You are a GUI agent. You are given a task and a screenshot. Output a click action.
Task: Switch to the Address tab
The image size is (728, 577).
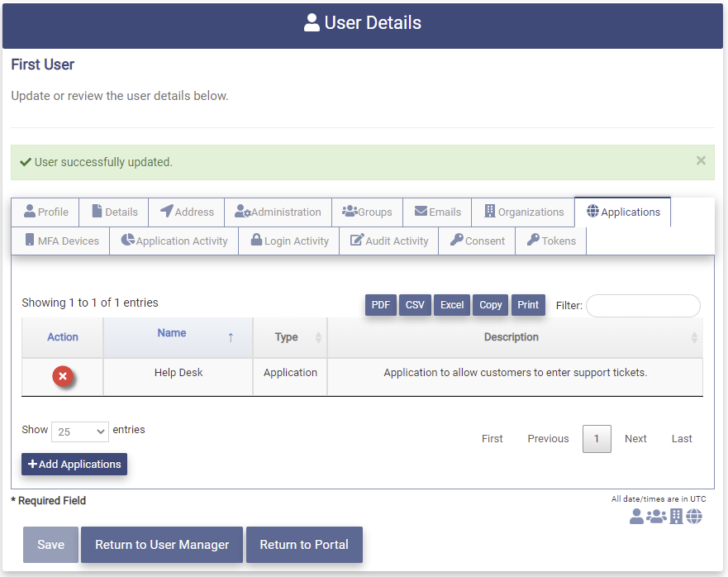187,212
